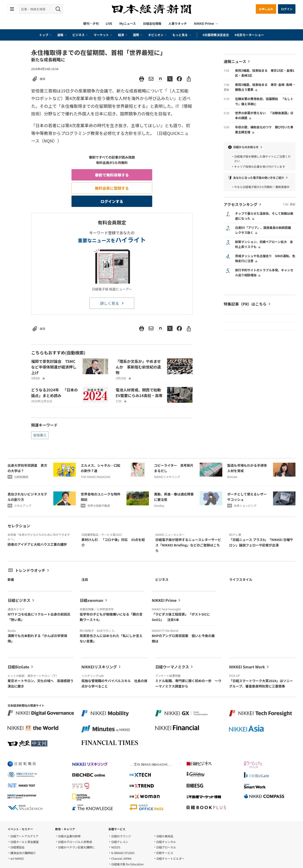The height and width of the screenshot is (868, 303).
Task: Click the 日経 XTECH logo
Action: point(140,775)
